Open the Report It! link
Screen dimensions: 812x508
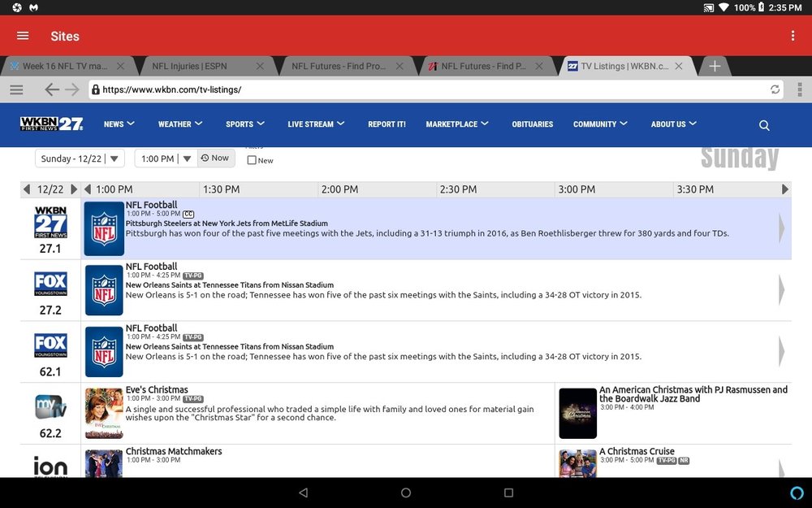pos(387,124)
